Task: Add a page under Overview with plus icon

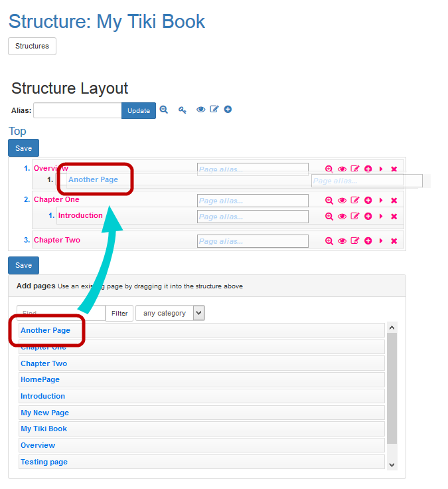Action: coord(368,169)
